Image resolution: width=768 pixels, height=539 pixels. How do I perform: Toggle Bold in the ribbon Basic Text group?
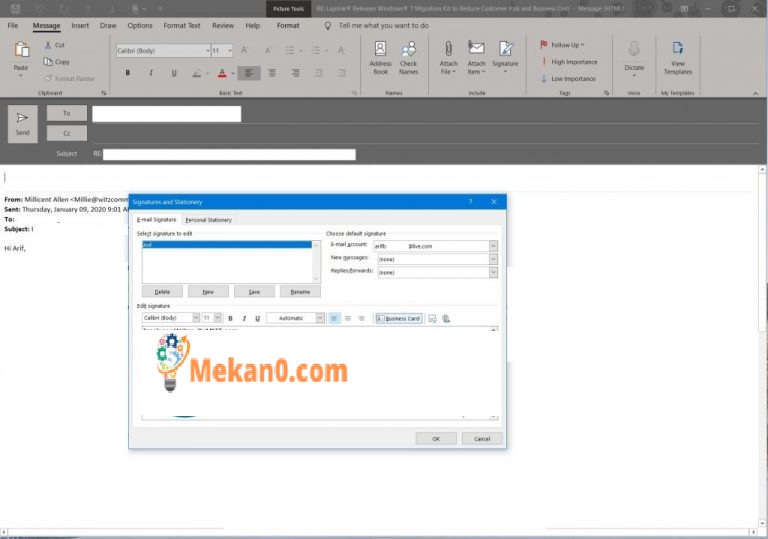[x=127, y=73]
